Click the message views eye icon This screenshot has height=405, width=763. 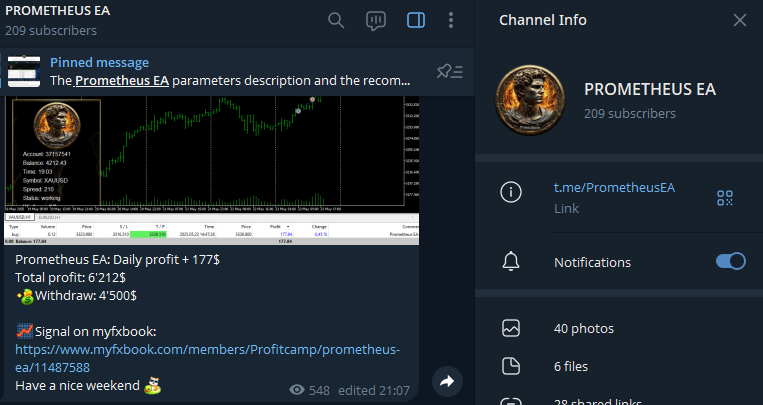pyautogui.click(x=297, y=390)
